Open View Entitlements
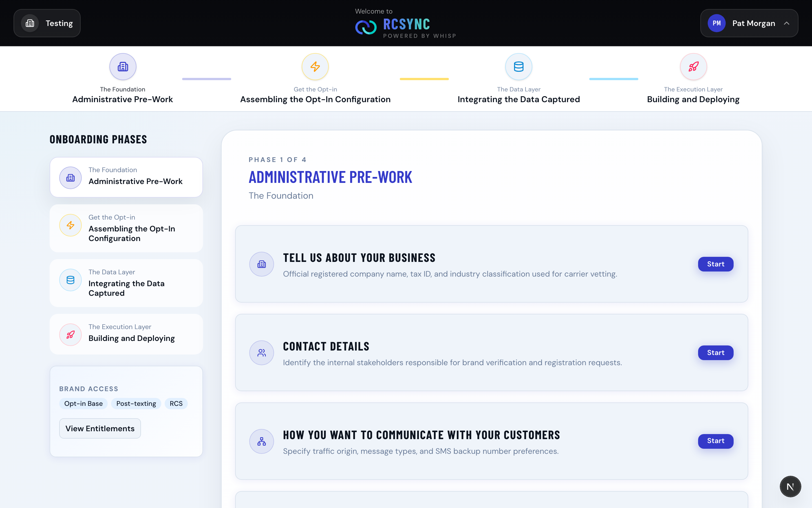 [x=100, y=428]
